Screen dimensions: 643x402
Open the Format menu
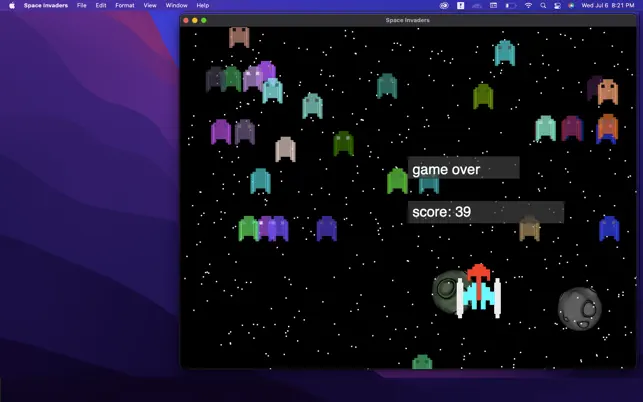coord(125,5)
